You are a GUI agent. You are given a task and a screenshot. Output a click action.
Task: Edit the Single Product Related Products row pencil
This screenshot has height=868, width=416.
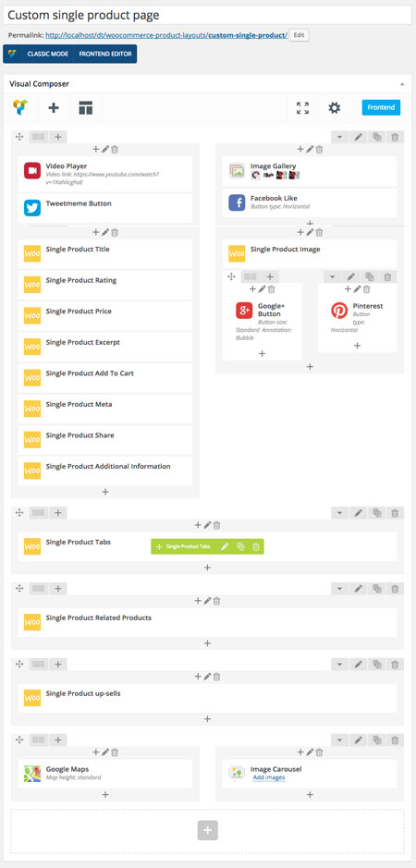click(359, 589)
